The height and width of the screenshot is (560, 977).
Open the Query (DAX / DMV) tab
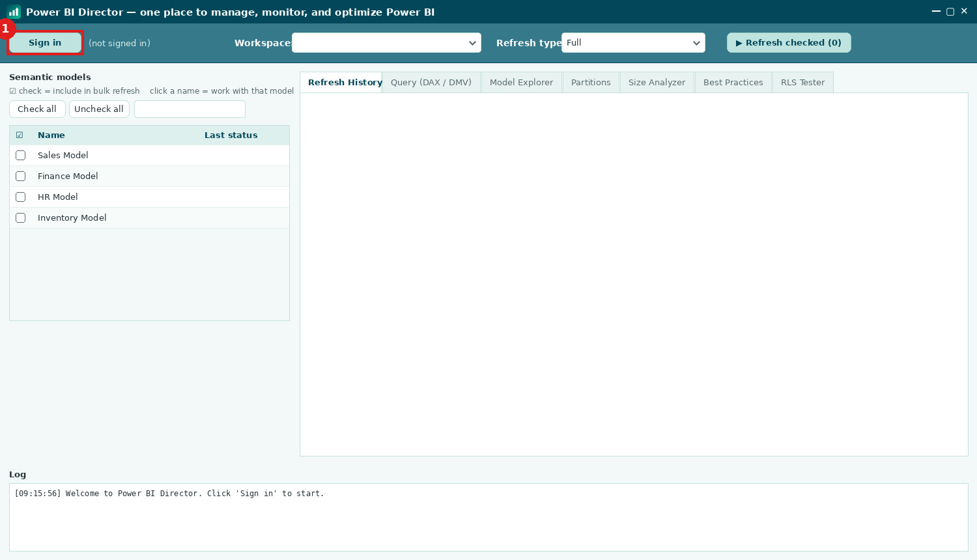pos(431,83)
